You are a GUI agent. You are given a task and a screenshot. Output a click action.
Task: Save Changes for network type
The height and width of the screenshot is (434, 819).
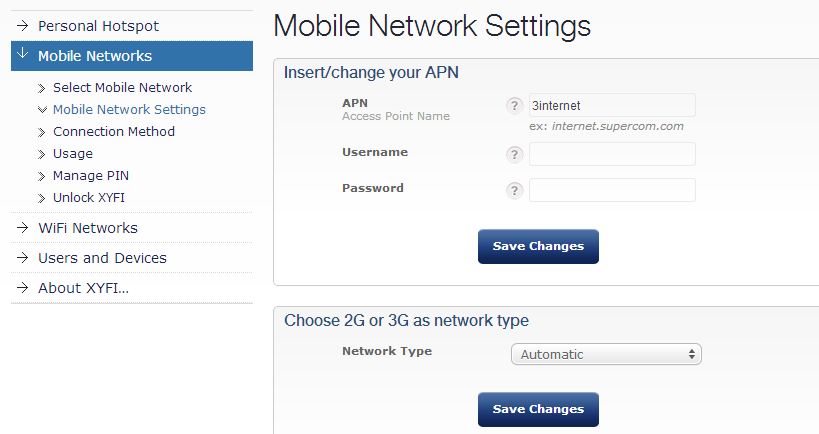click(x=538, y=409)
